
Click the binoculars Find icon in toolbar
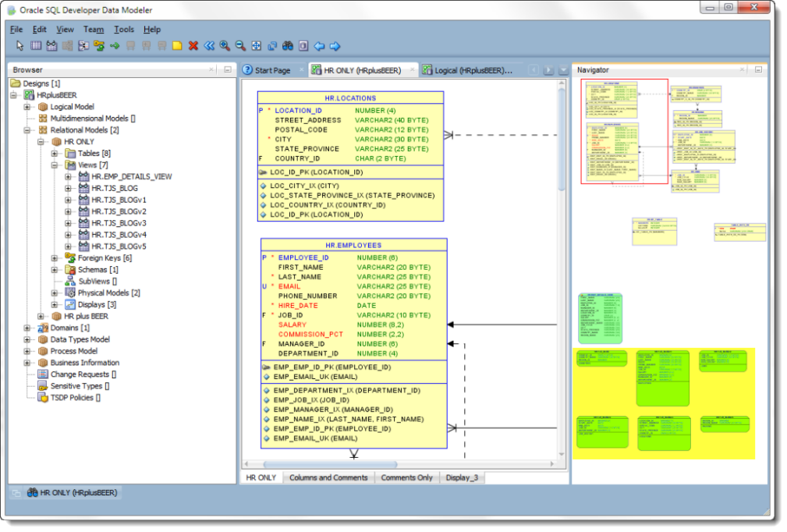click(x=288, y=46)
